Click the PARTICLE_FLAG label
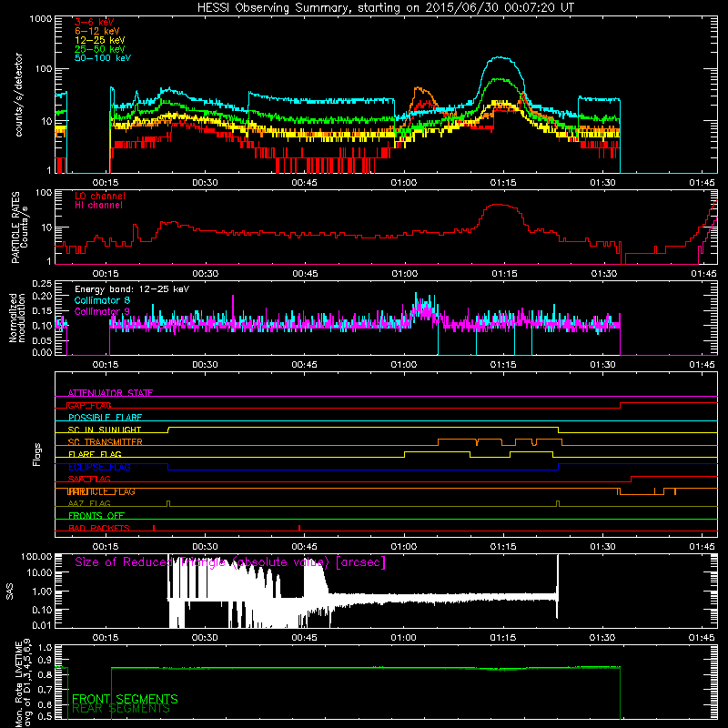The height and width of the screenshot is (728, 728). click(101, 491)
